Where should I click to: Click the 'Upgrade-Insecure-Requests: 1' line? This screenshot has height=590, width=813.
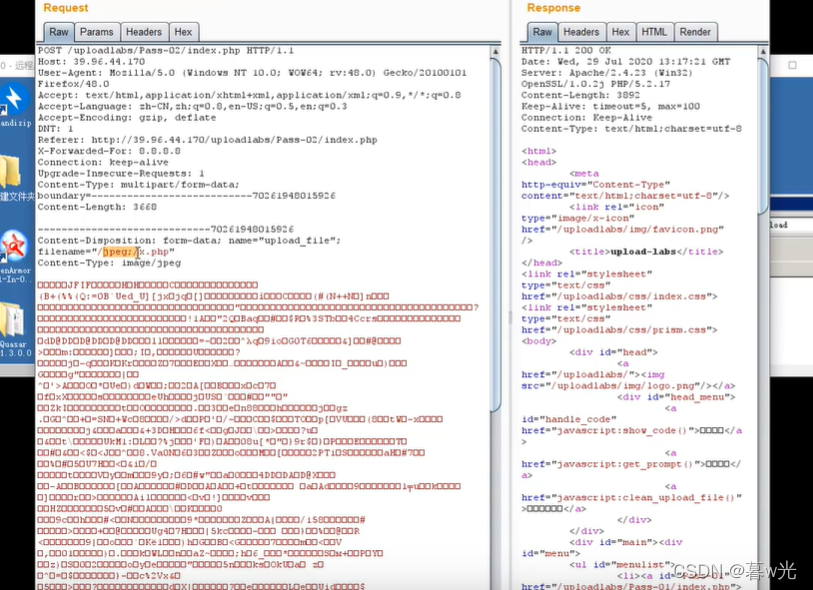coord(121,174)
